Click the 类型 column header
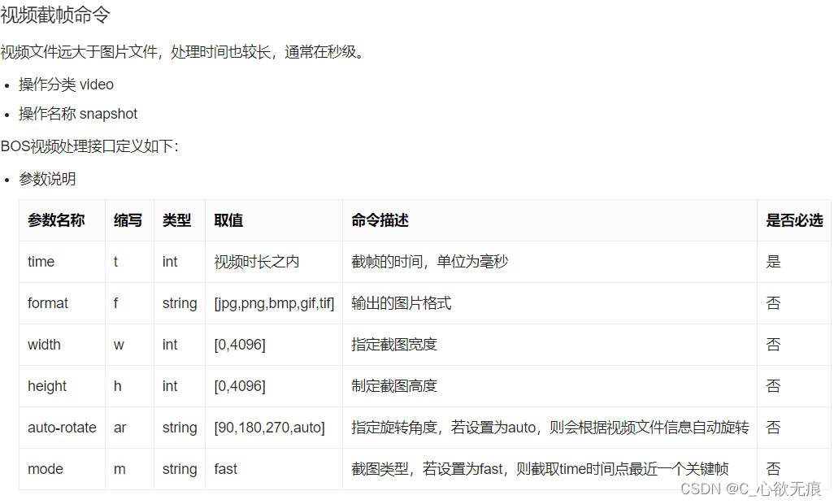Screen dimensions: 834x504 pos(176,220)
